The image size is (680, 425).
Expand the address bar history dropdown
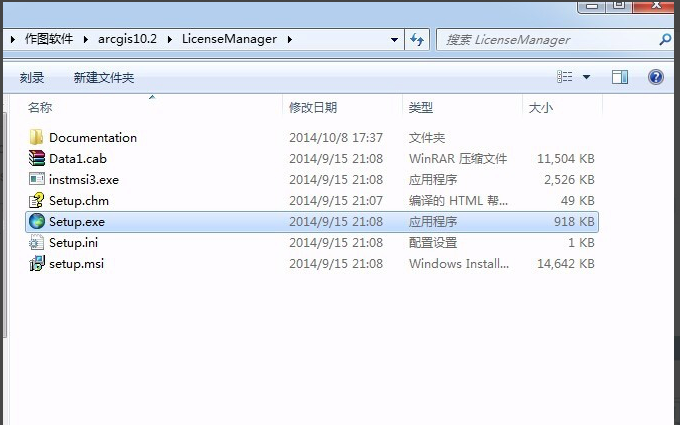(x=394, y=40)
